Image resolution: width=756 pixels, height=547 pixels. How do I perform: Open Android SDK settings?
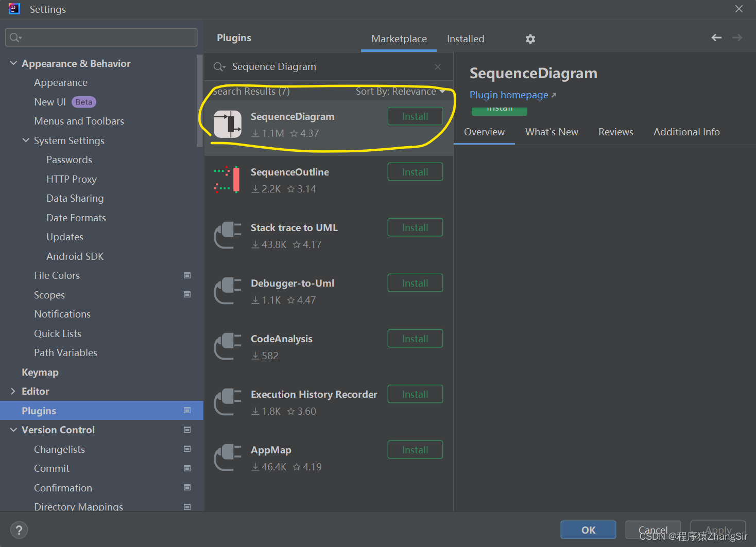(x=75, y=256)
